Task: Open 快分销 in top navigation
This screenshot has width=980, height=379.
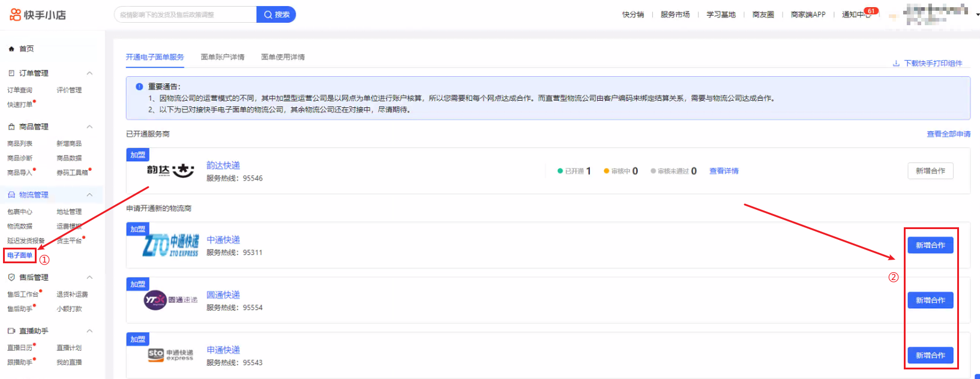Action: 633,14
